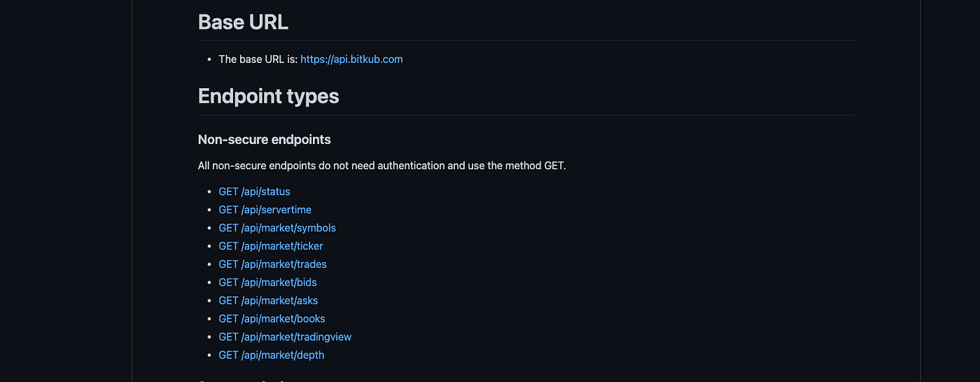Open the GET /api/status endpoint link

(x=254, y=192)
